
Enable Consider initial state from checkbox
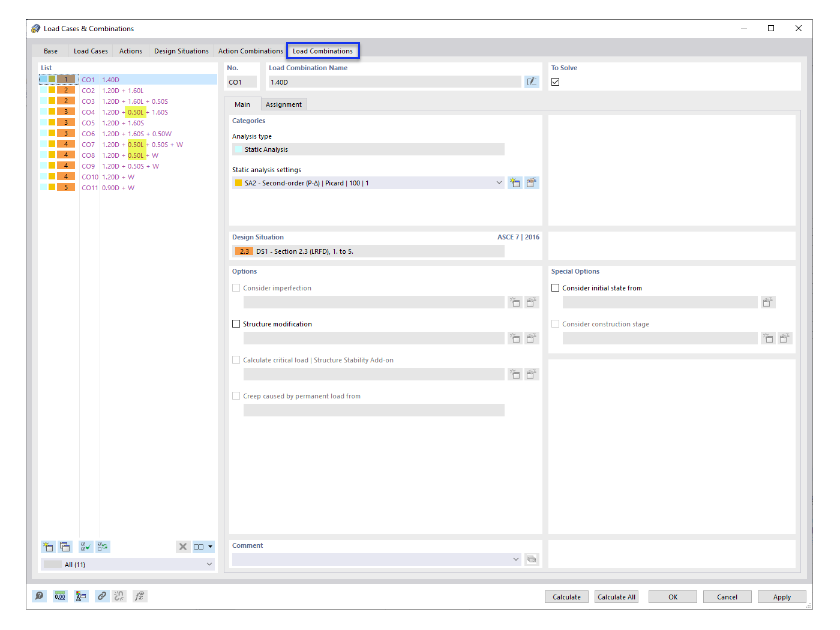click(x=556, y=288)
